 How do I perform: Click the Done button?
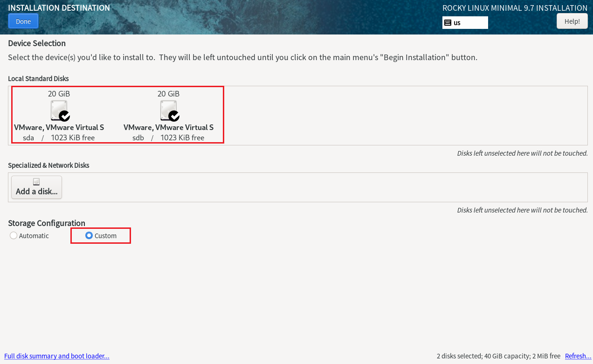pyautogui.click(x=23, y=21)
